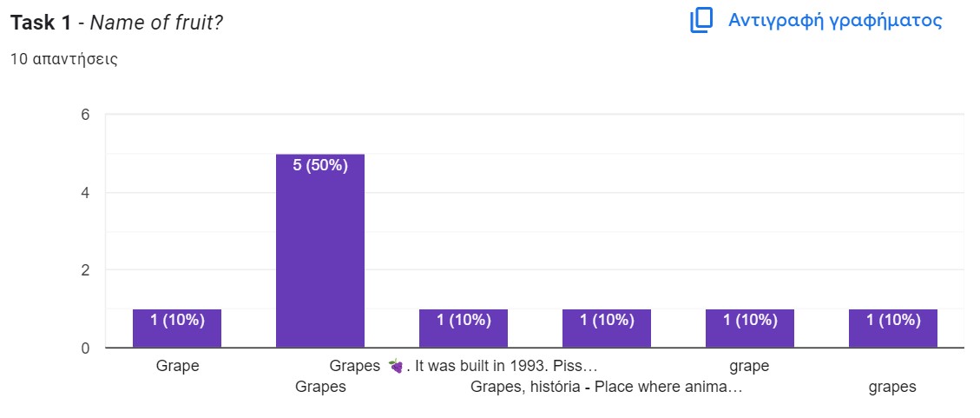The image size is (980, 418).
Task: Click the copy chart icon
Action: click(700, 21)
